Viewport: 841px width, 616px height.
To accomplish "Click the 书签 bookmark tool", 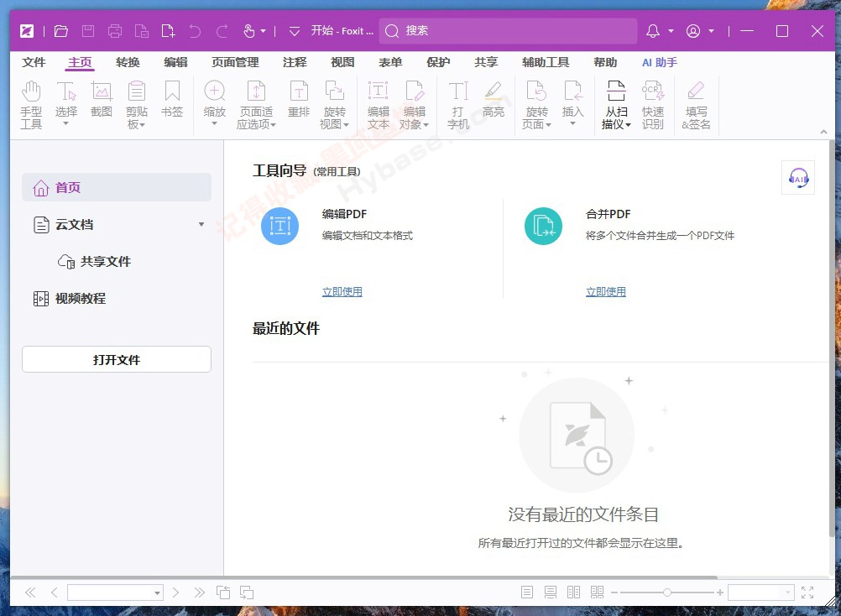I will (172, 99).
